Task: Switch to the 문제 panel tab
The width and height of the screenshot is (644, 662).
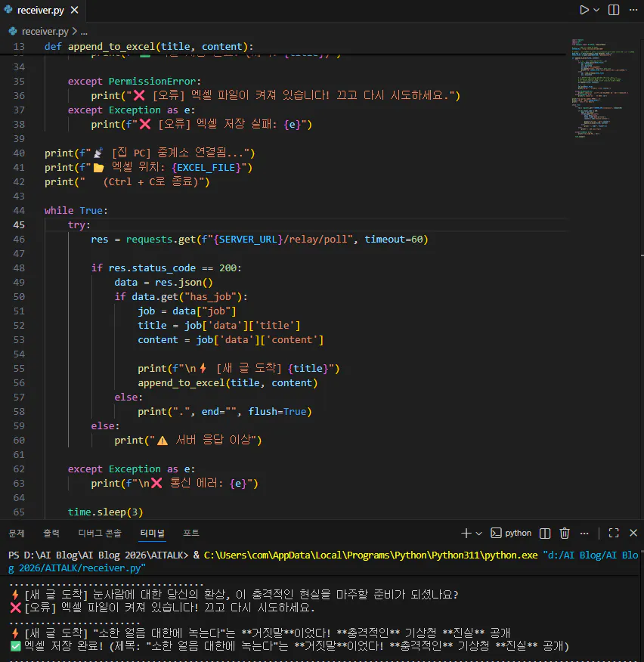Action: pyautogui.click(x=17, y=532)
